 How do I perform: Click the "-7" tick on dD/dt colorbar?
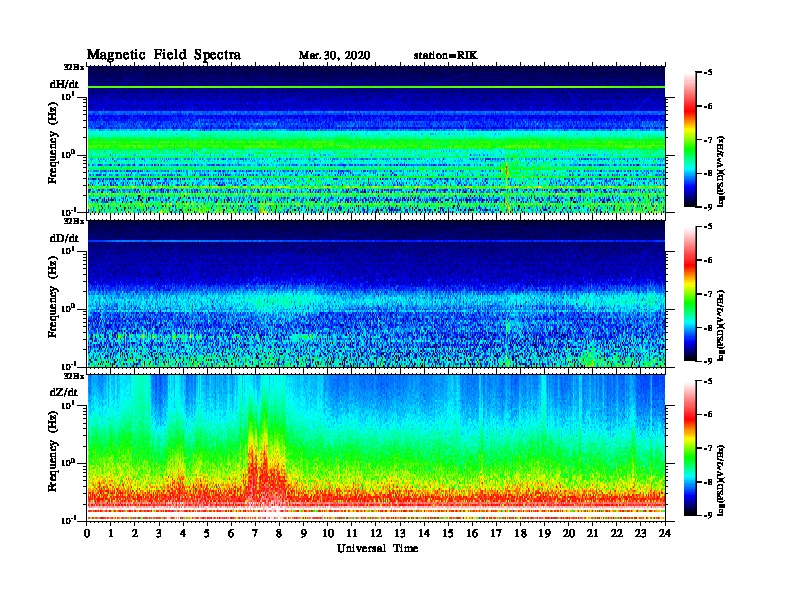click(x=708, y=294)
